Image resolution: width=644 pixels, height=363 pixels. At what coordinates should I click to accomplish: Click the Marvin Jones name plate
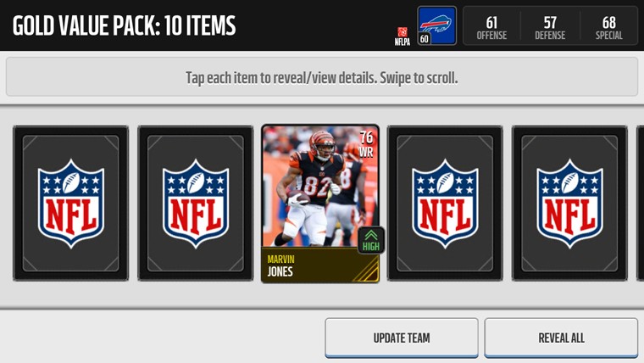pyautogui.click(x=320, y=265)
